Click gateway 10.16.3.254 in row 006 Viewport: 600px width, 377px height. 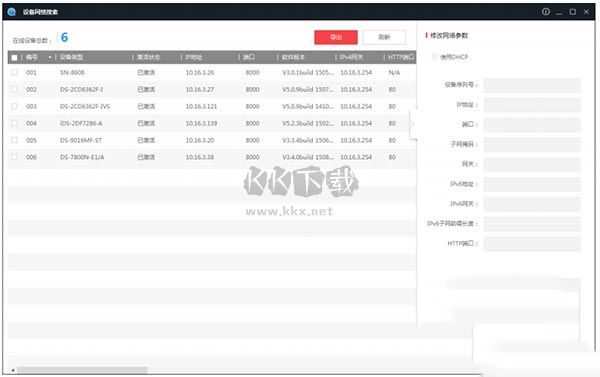[x=356, y=157]
